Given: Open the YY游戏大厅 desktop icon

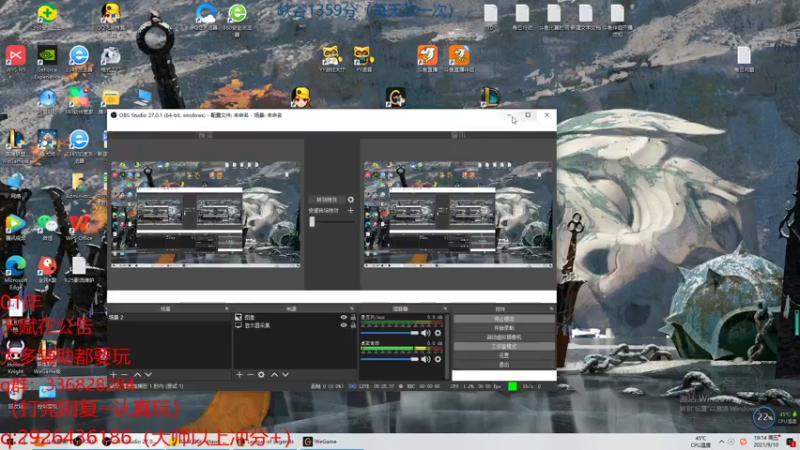Looking at the screenshot, I should 332,59.
